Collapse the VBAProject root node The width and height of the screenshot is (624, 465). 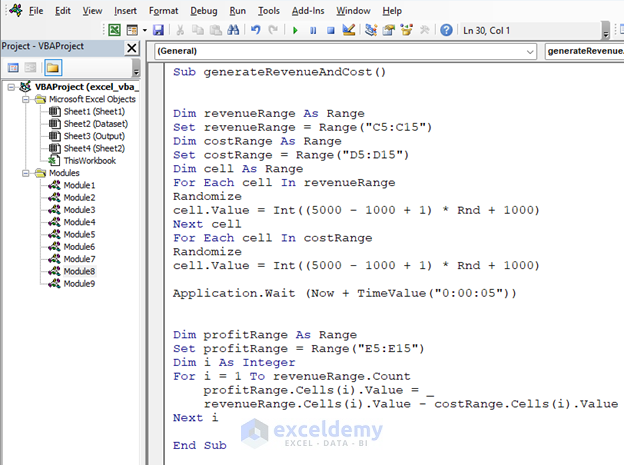tap(11, 87)
